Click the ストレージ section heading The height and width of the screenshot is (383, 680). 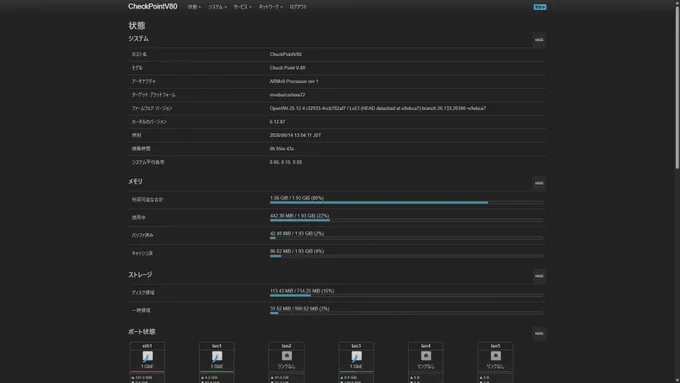pos(140,275)
